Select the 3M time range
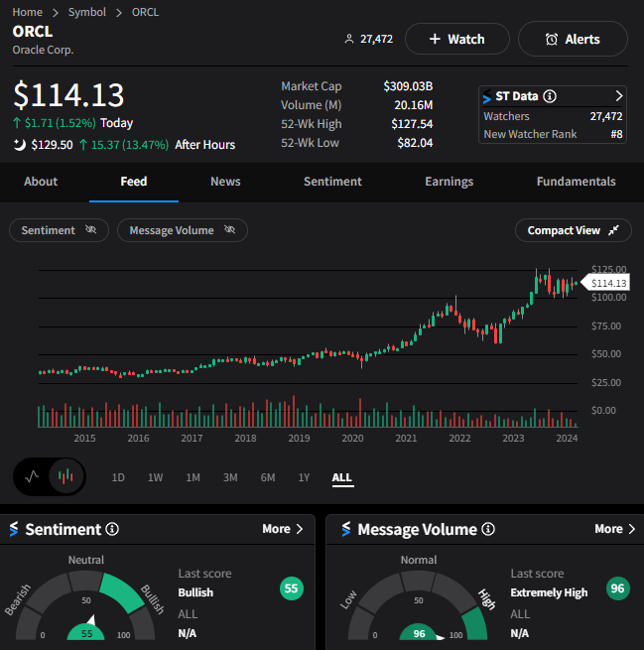644x650 pixels. 230,477
